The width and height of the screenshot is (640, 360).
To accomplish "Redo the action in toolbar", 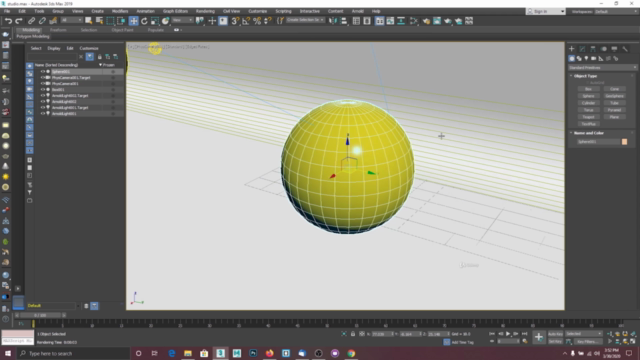I will click(19, 20).
